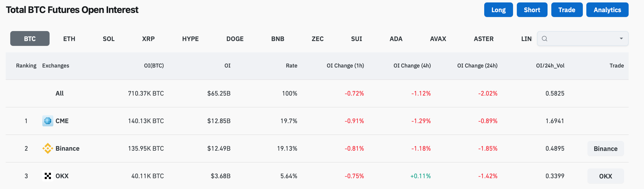Click the OKX logo icon
Image resolution: width=644 pixels, height=189 pixels.
click(x=48, y=176)
